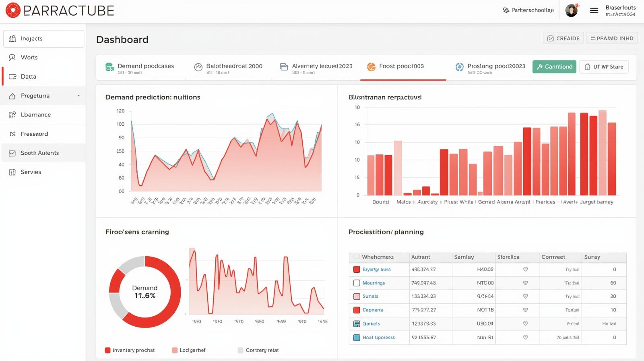
Task: Click the Parractube logo icon
Action: (13, 10)
